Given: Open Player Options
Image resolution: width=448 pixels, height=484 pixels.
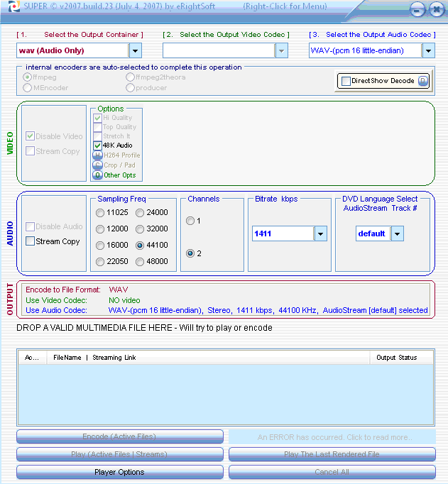Looking at the screenshot, I should pyautogui.click(x=120, y=472).
